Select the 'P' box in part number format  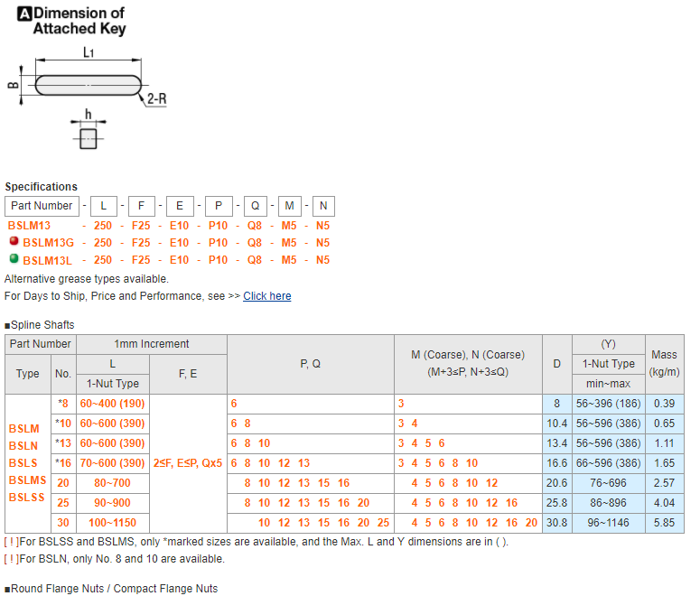click(219, 206)
